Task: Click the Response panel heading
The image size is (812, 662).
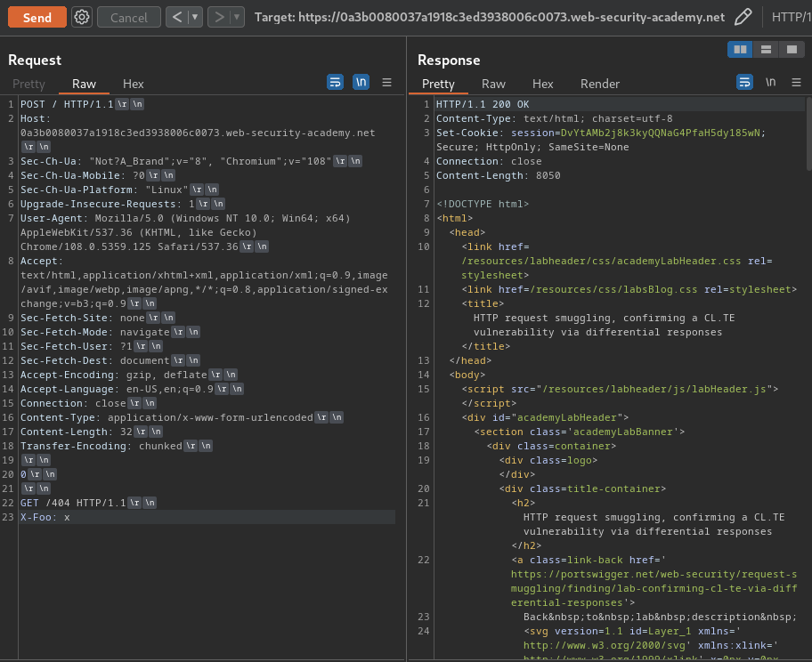Action: (449, 60)
